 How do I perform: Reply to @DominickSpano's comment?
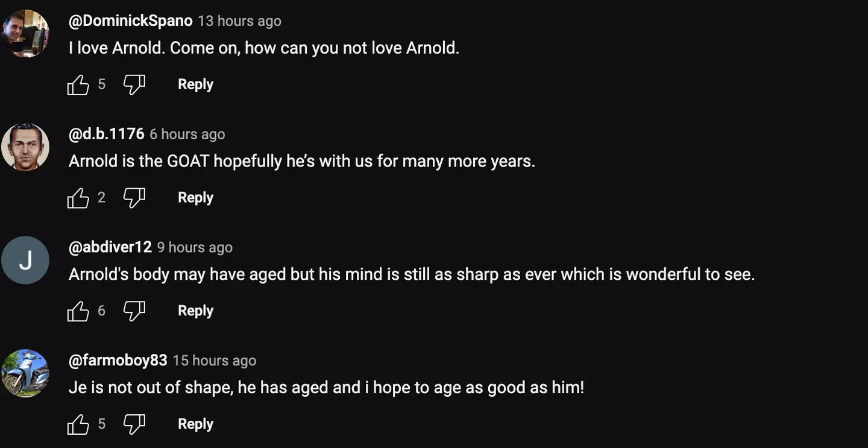195,84
